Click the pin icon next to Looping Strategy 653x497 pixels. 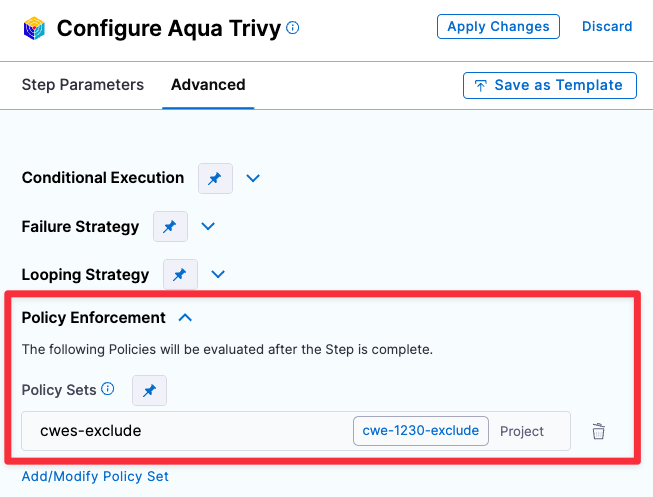tap(180, 274)
